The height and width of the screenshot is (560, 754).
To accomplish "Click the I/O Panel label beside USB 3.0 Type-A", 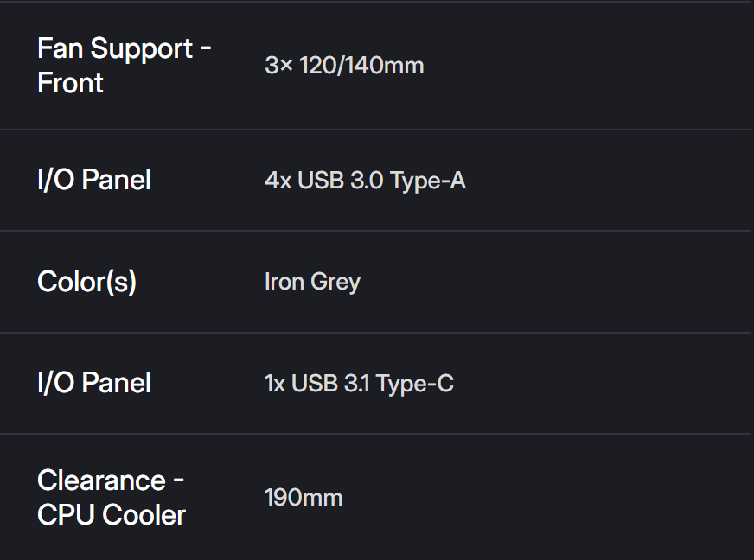I will coord(94,180).
